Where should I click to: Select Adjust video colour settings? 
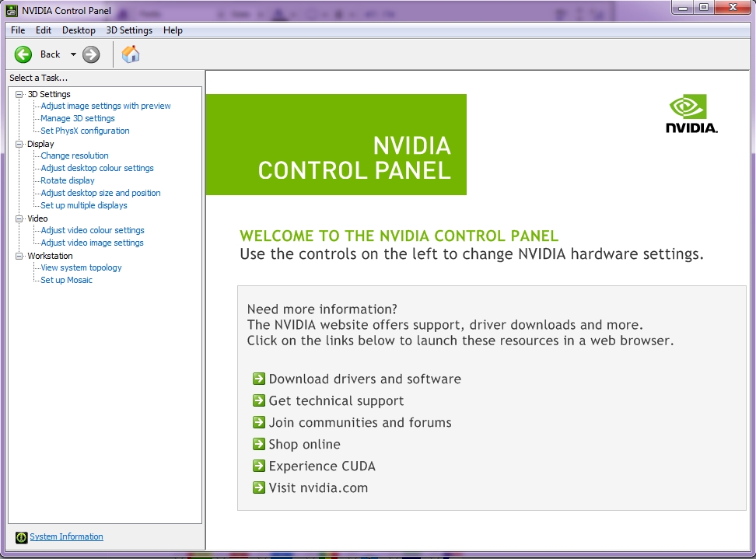pyautogui.click(x=93, y=230)
